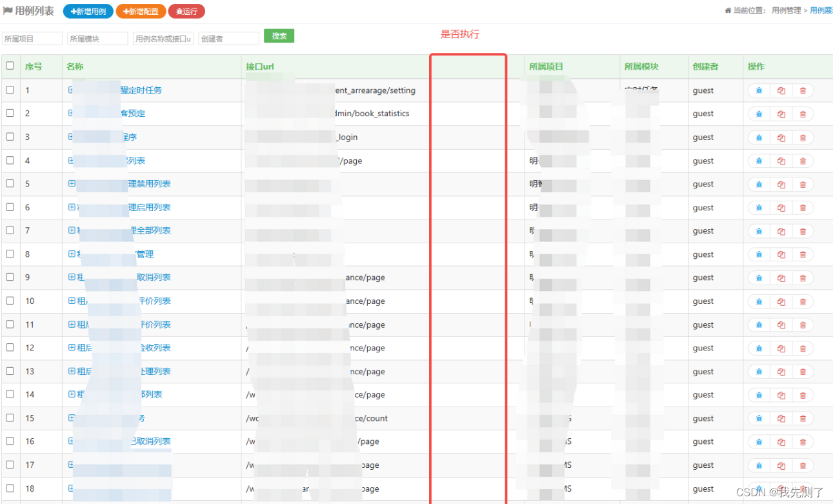The height and width of the screenshot is (504, 833).
Task: Delete row 3 with trash icon
Action: [x=803, y=137]
